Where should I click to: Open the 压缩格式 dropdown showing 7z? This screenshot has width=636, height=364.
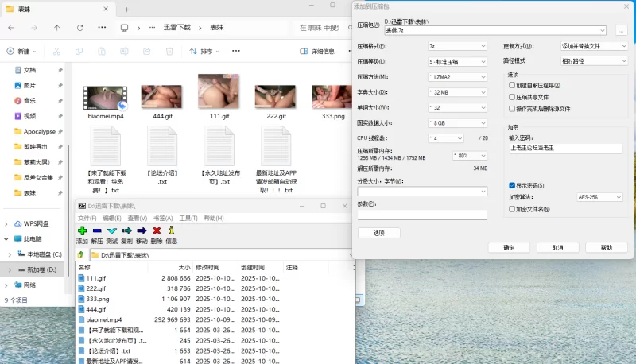tap(456, 46)
